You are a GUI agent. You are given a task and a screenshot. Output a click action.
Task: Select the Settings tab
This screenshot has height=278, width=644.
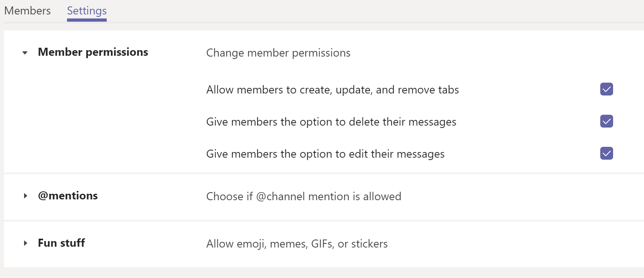(x=87, y=11)
